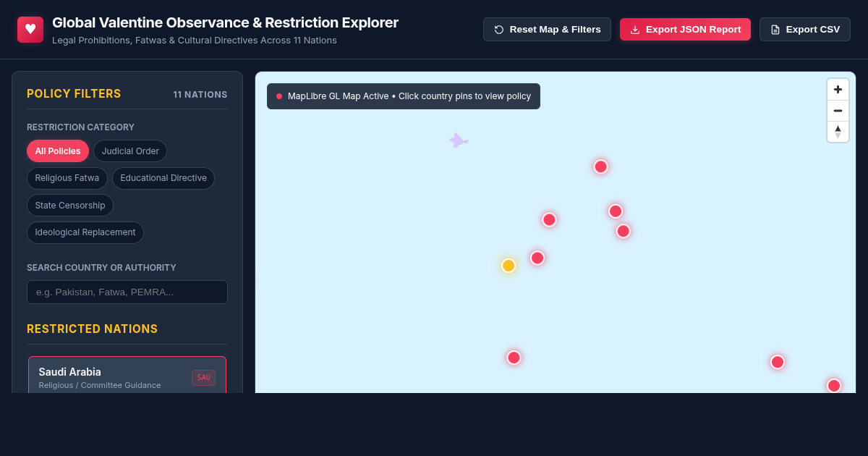Viewport: 868px width, 456px height.
Task: Filter by Ideological Replacement category
Action: (85, 232)
